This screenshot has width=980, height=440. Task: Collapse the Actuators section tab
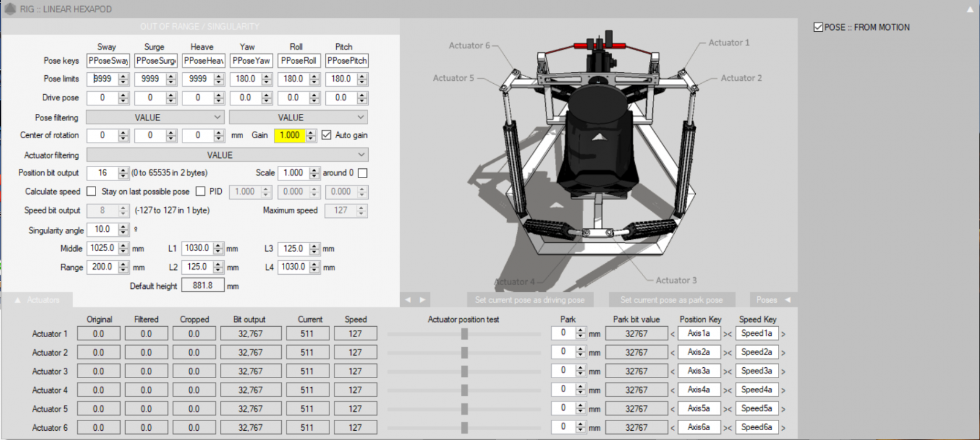[37, 300]
